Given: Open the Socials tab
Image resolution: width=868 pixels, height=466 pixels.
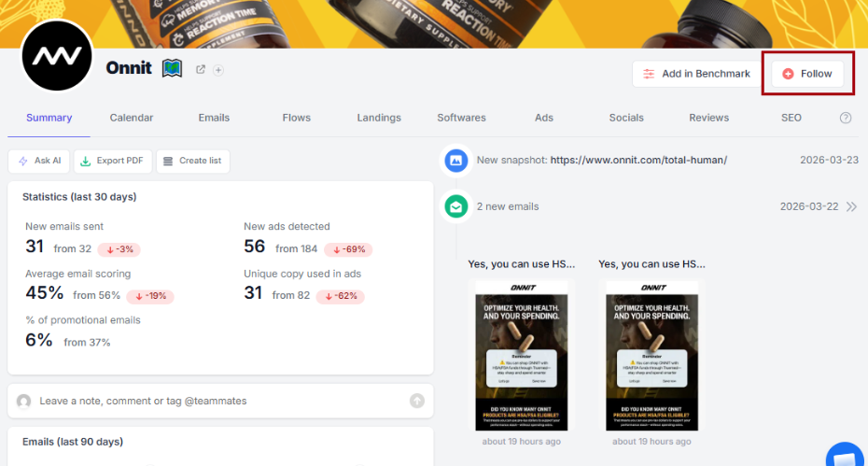Looking at the screenshot, I should tap(626, 118).
